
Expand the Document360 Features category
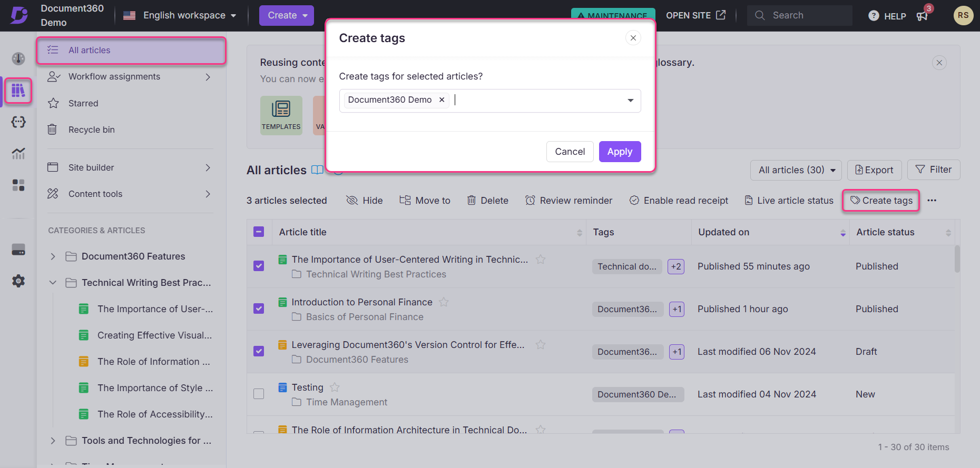click(53, 256)
